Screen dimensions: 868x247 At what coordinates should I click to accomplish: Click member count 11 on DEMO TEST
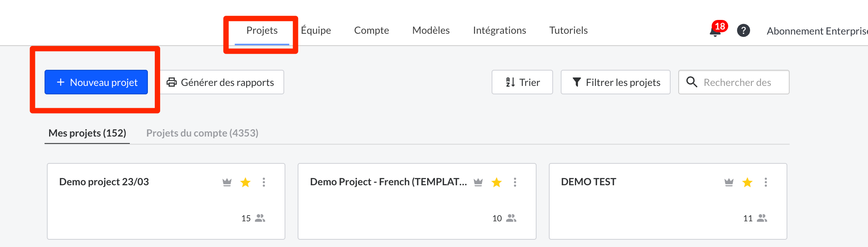point(748,218)
